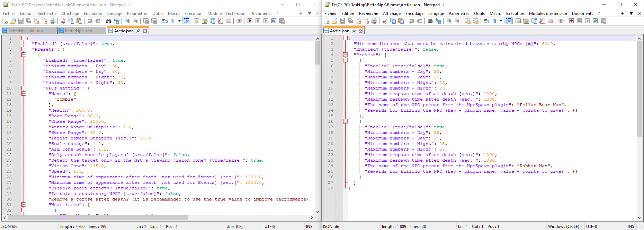
Task: Collapse the "NPCs setting" fold marker in left editor
Action: 24,88
